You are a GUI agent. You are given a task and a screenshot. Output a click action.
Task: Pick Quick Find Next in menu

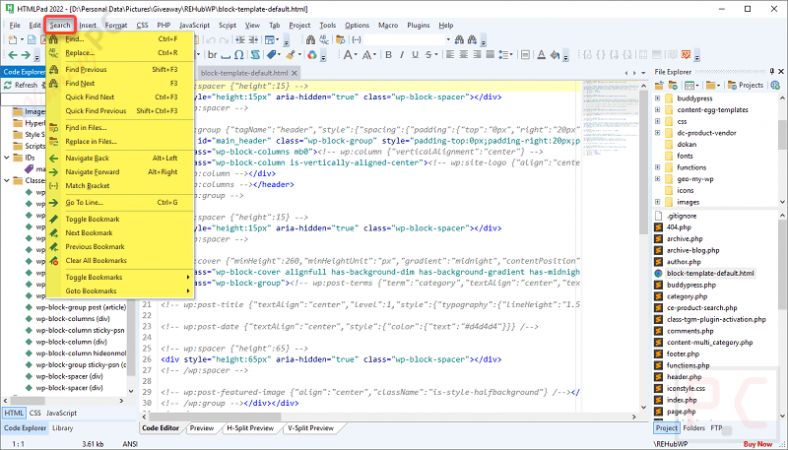(x=120, y=97)
